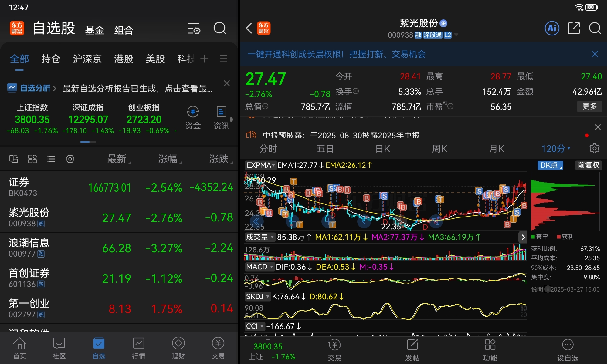Open the 自选分析 report link
The image size is (607, 364).
click(x=32, y=88)
